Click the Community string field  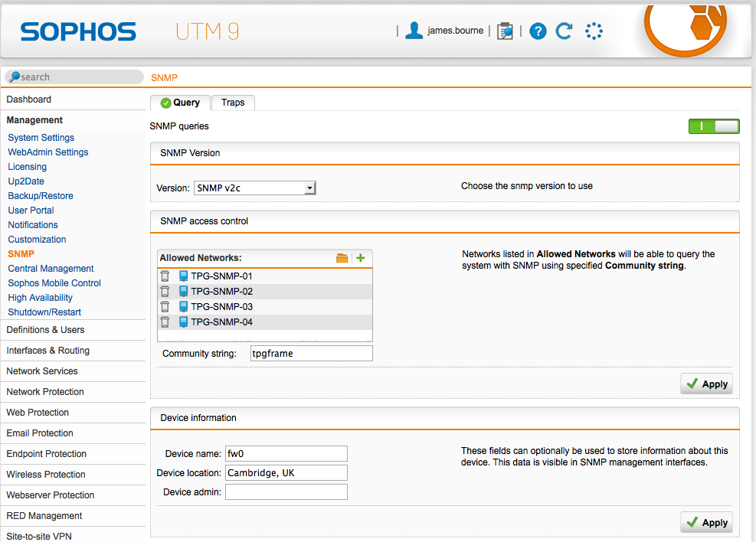tap(312, 353)
